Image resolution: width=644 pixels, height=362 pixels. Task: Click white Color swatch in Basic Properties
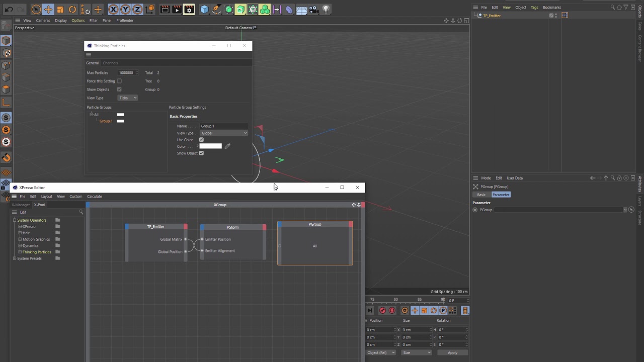[x=210, y=146]
